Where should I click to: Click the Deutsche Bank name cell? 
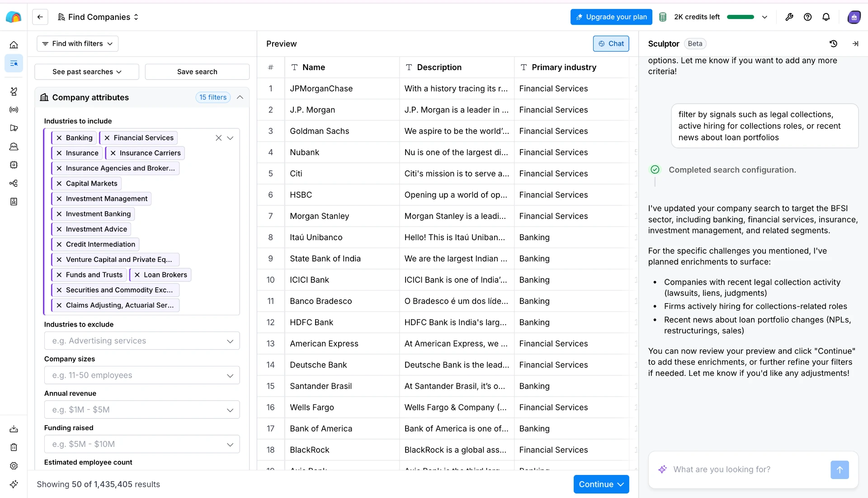point(342,365)
